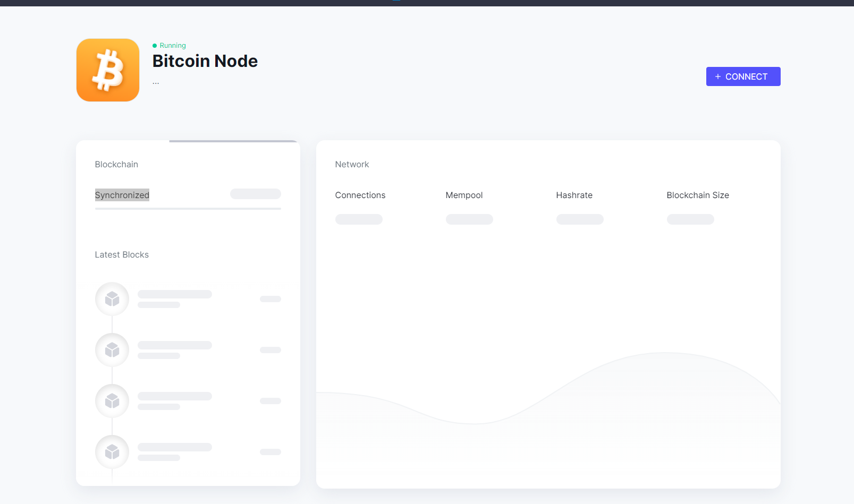Click the loading placeholder under Connections

(x=359, y=219)
